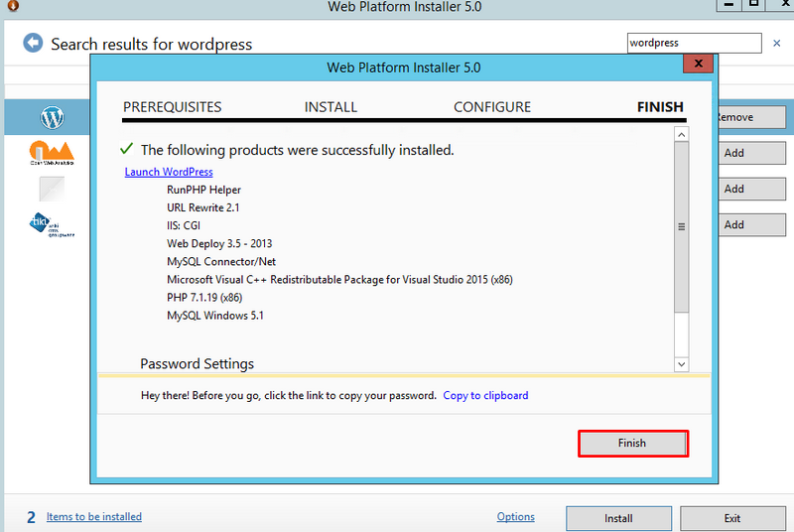Click the Web Deploy 3.5 - 2013 entry
The width and height of the screenshot is (794, 532).
tap(219, 243)
